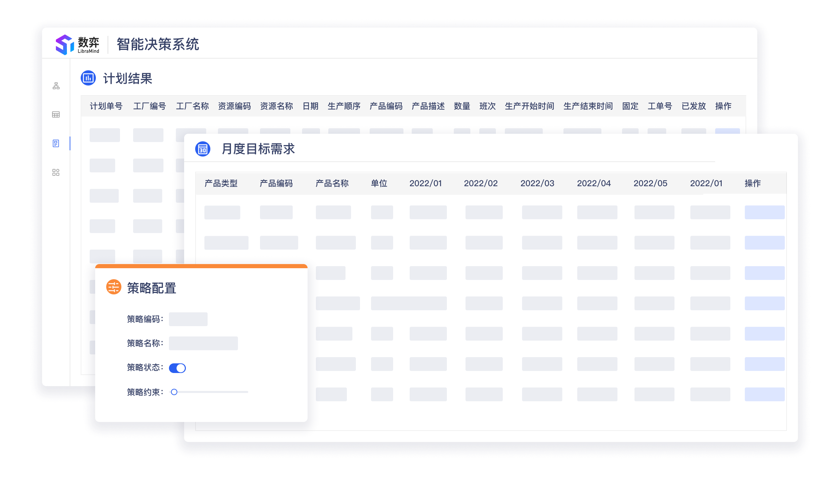Click first row 操作 button in monthly table

[x=764, y=212]
